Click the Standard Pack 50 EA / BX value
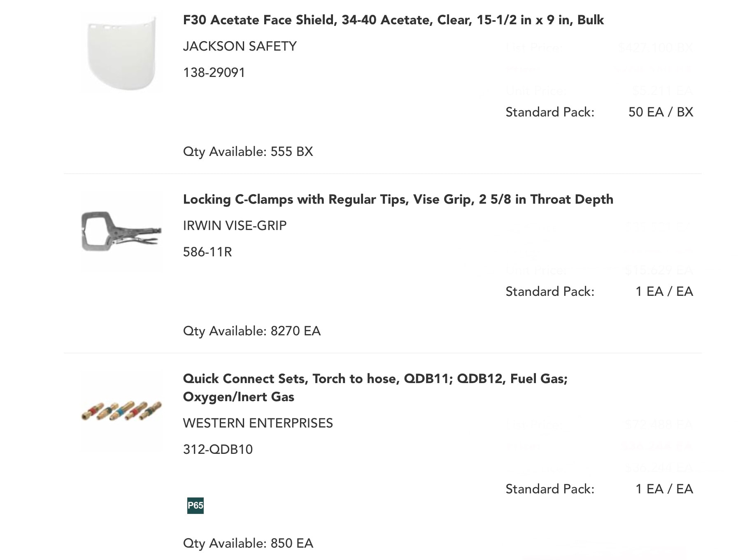This screenshot has height=560, width=740. [x=661, y=112]
